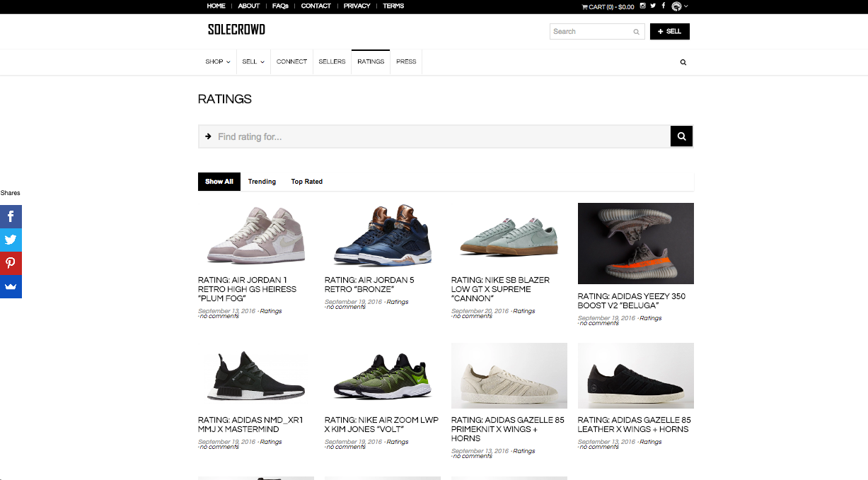Share on Pinterest from side share bar
Image resolution: width=868 pixels, height=480 pixels.
tap(11, 263)
